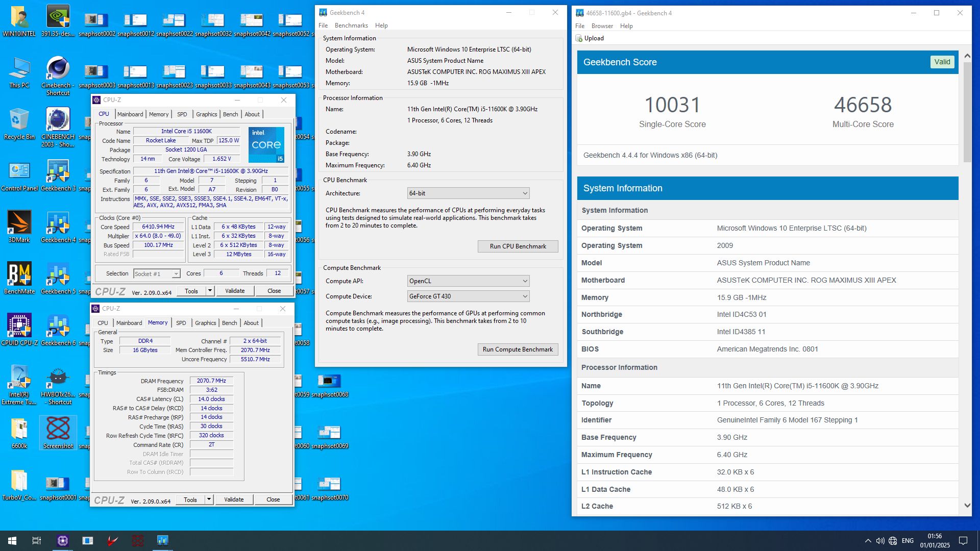Switch to About tab in lower CPU-Z
980x551 pixels.
click(x=251, y=323)
